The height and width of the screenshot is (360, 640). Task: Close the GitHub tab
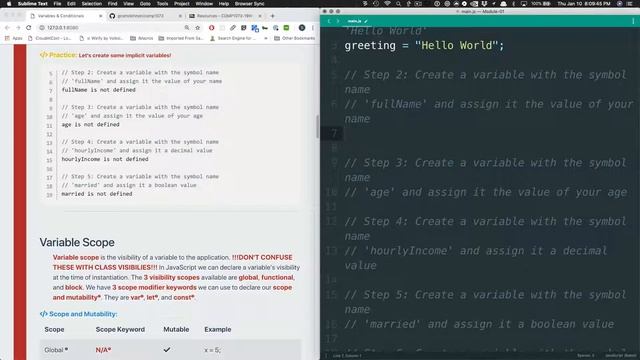click(x=180, y=16)
